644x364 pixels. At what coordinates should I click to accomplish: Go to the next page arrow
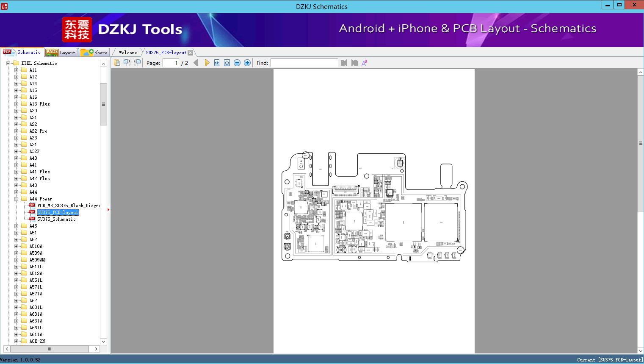click(x=207, y=63)
